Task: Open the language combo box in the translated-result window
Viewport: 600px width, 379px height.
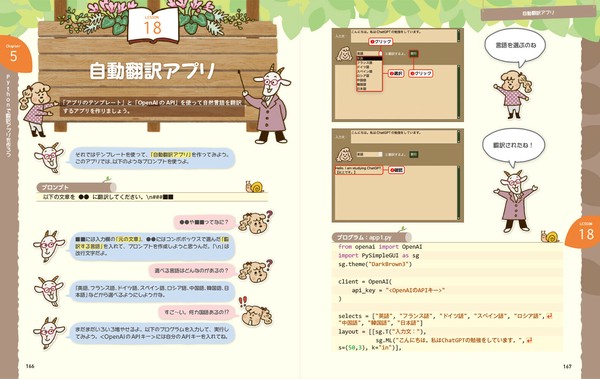Action: pos(370,154)
